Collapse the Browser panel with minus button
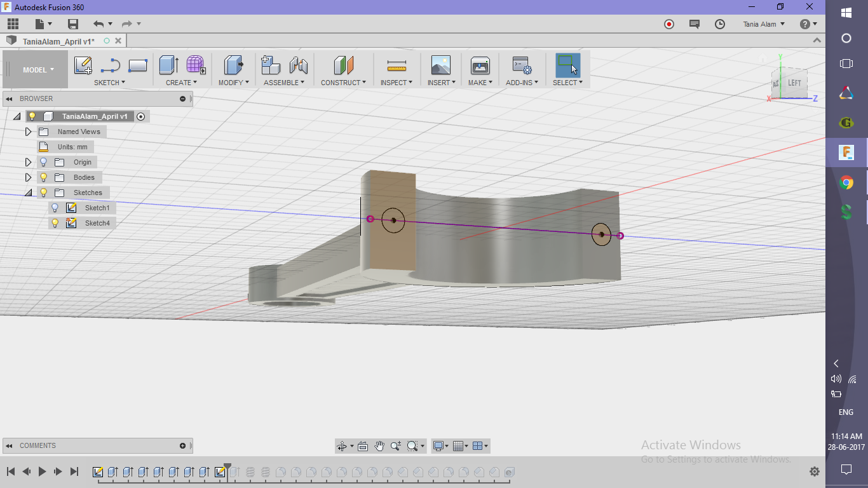 pos(182,98)
